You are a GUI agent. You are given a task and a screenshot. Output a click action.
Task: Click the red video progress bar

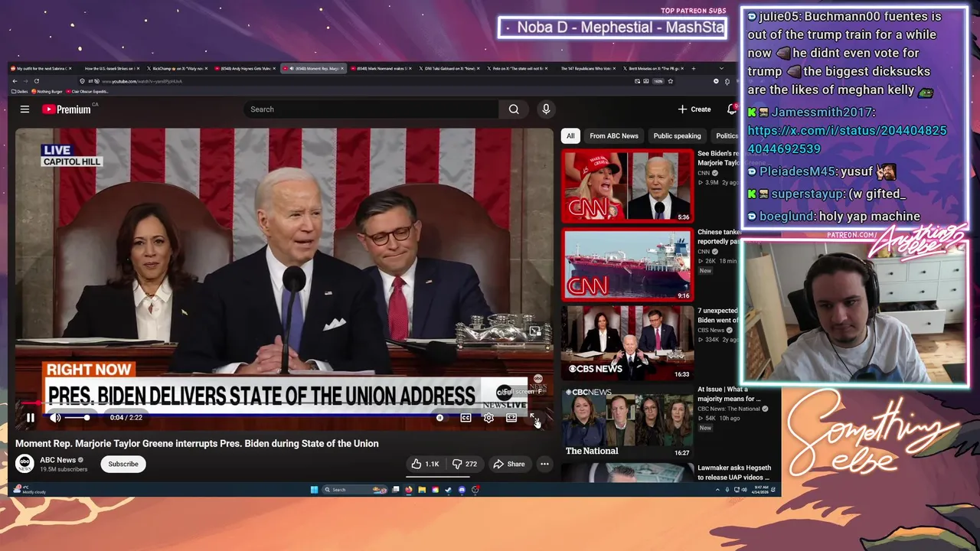pos(283,404)
